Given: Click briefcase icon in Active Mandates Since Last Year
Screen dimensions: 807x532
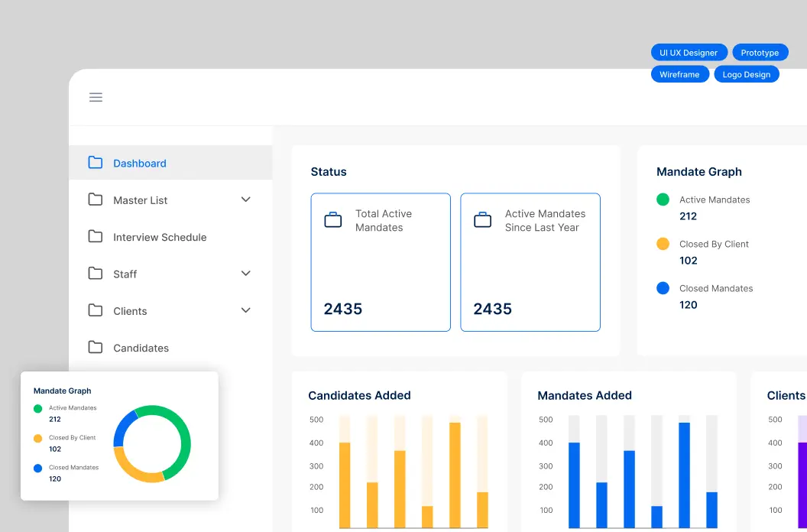Looking at the screenshot, I should pos(482,221).
